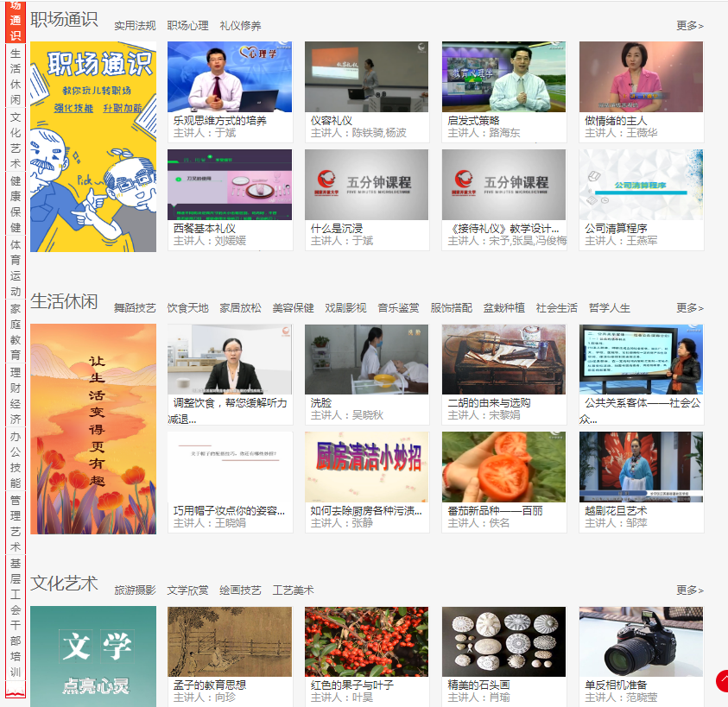This screenshot has width=728, height=707.
Task: Click the red back-to-top arrow button
Action: click(x=721, y=681)
